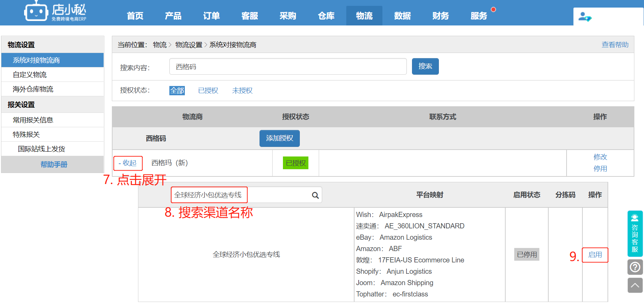Click 启用 for 全球经济小包优选专线

pyautogui.click(x=595, y=255)
